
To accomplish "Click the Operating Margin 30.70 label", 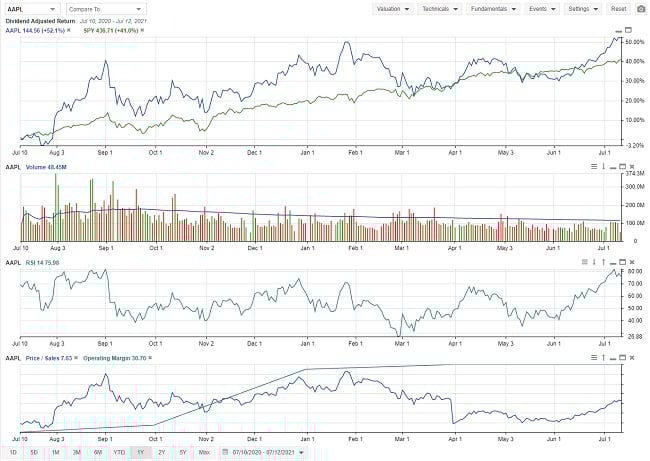I will [x=115, y=358].
